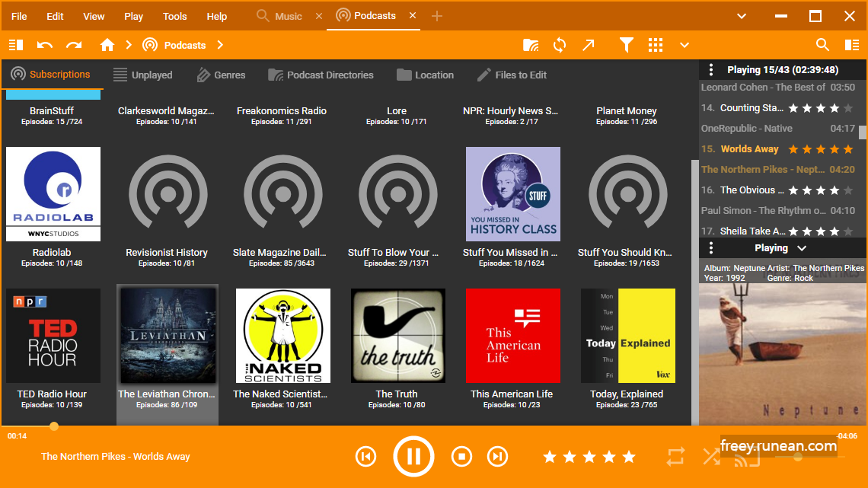
Task: Open the grid view icon
Action: point(656,45)
